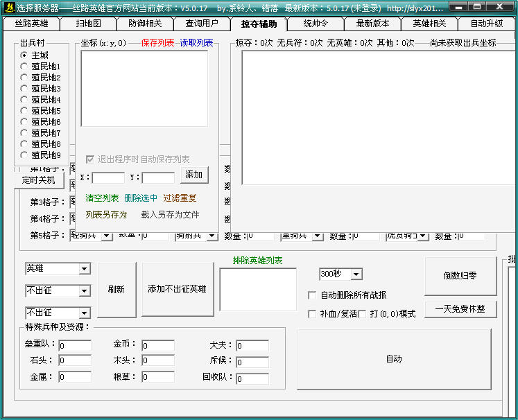Click the large 自动 button
Image resolution: width=518 pixels, height=420 pixels.
(x=394, y=359)
